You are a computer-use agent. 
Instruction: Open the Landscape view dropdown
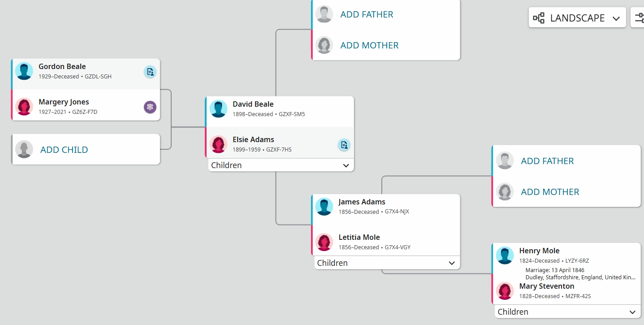577,17
